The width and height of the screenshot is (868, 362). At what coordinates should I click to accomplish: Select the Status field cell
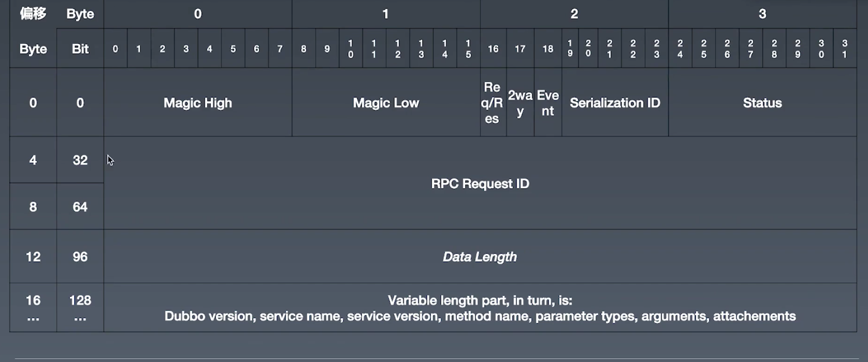click(x=762, y=102)
